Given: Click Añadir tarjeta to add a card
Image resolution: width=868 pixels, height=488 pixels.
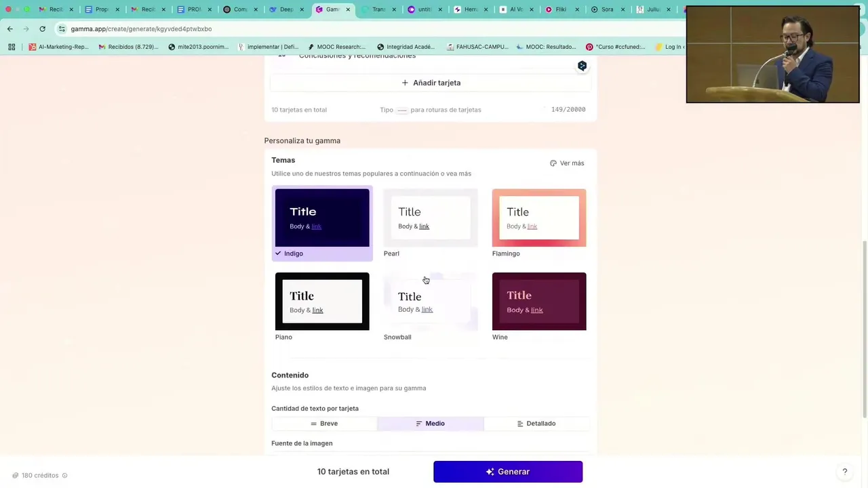Looking at the screenshot, I should (431, 83).
